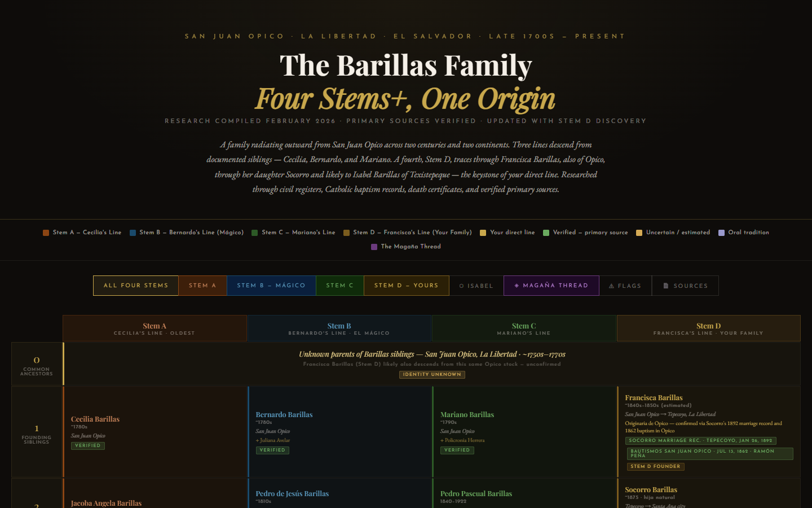Switch to the STEM D – YOURS tab
812x508 pixels.
(x=406, y=286)
